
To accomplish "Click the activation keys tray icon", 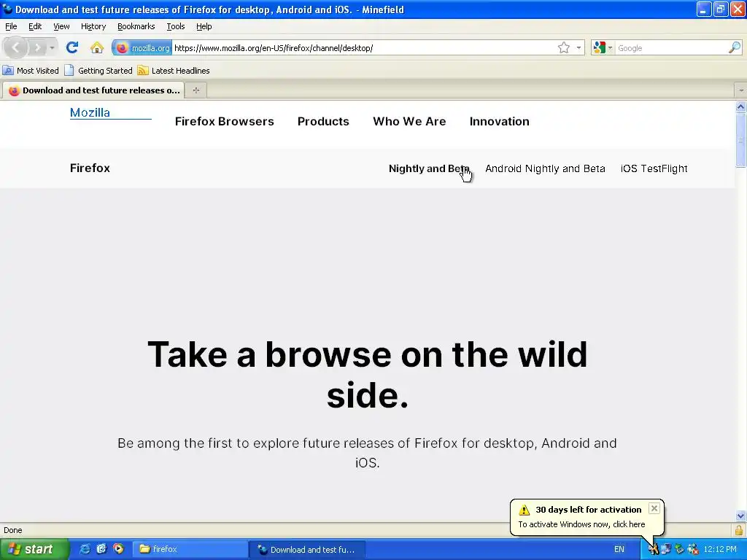I will pos(653,549).
